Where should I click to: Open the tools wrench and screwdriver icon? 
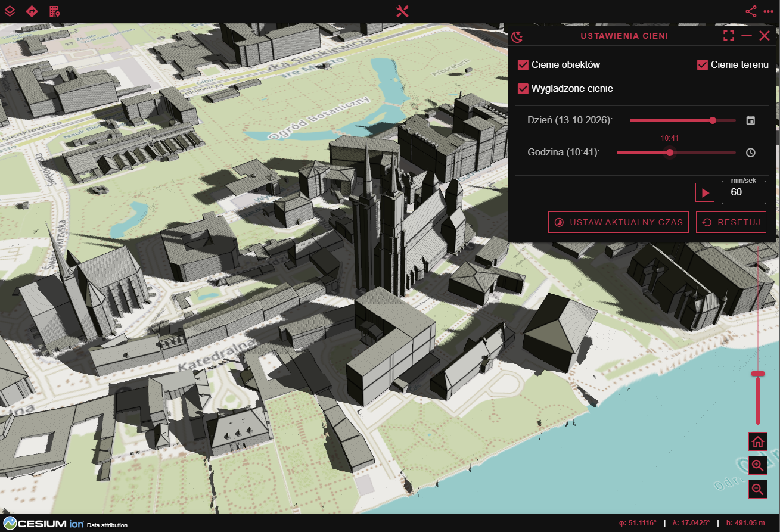pos(402,11)
